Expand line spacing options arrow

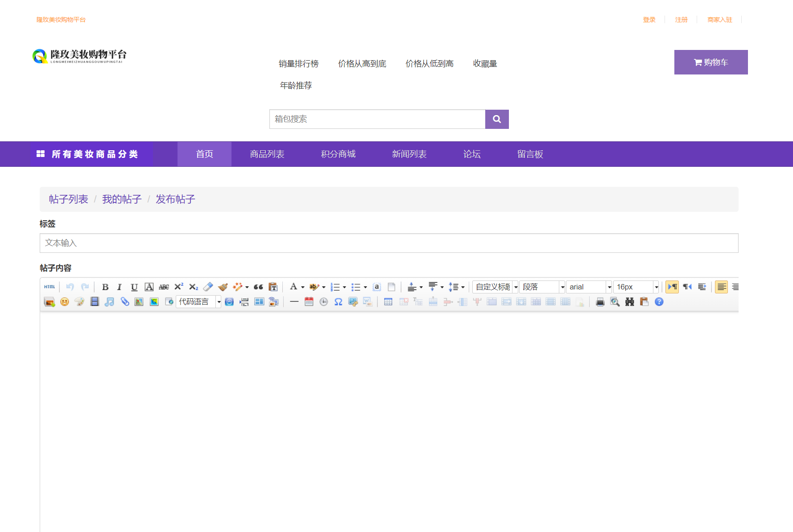click(463, 287)
